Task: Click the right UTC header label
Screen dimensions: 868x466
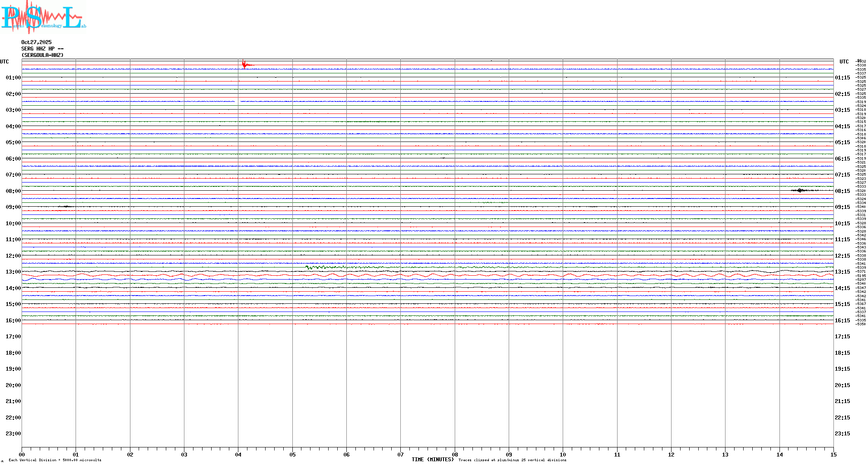Action: click(844, 62)
